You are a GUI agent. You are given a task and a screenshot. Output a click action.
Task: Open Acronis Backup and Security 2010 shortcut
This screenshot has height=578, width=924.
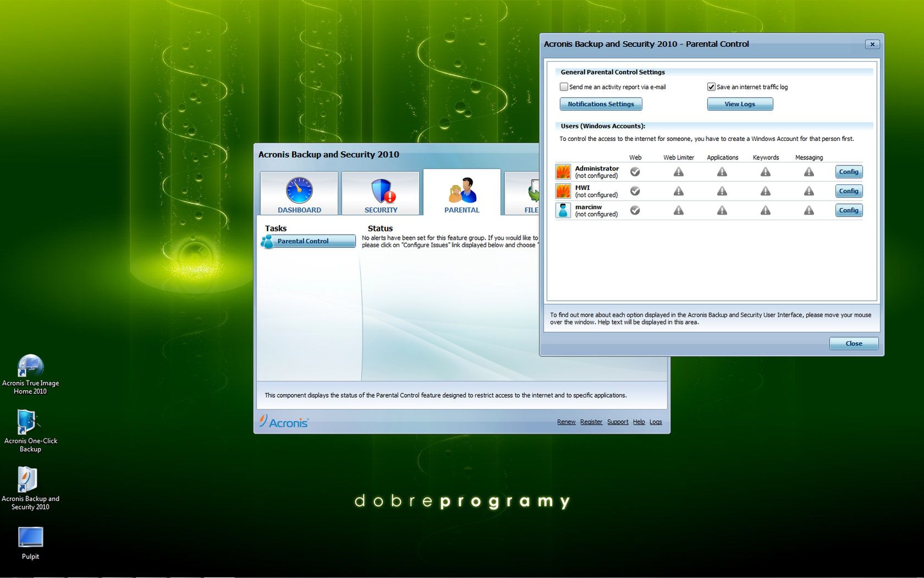pos(31,489)
